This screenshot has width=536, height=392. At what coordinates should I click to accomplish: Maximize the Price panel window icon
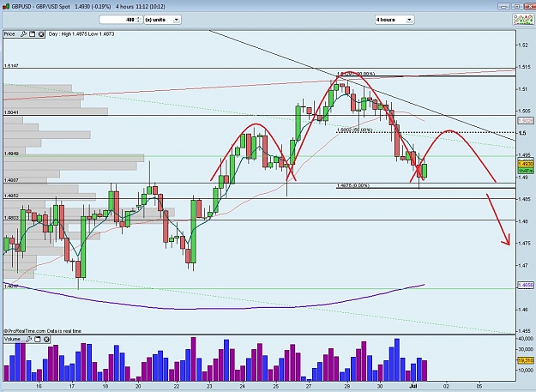[x=32, y=33]
